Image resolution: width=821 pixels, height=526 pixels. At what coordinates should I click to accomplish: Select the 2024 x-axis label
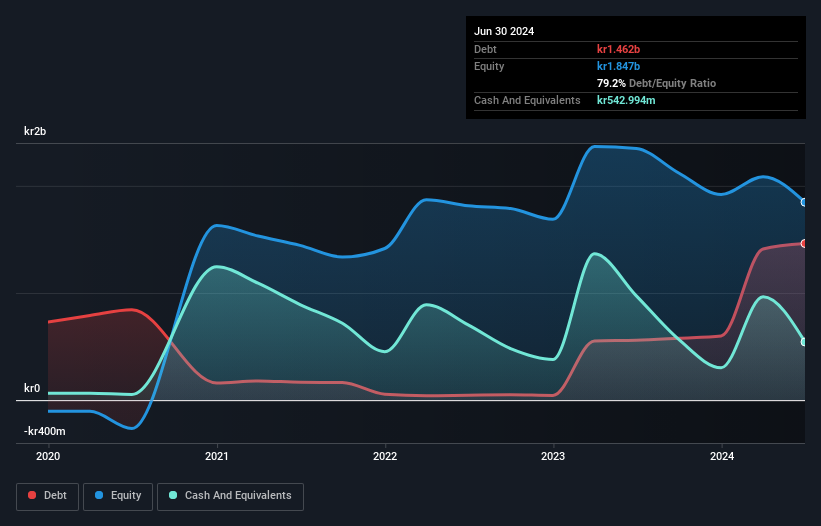pos(722,456)
